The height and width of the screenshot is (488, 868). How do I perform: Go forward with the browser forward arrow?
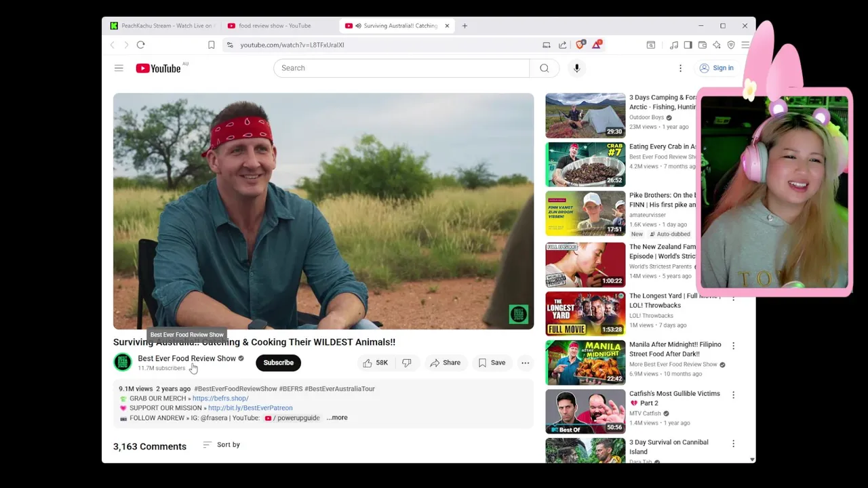126,45
